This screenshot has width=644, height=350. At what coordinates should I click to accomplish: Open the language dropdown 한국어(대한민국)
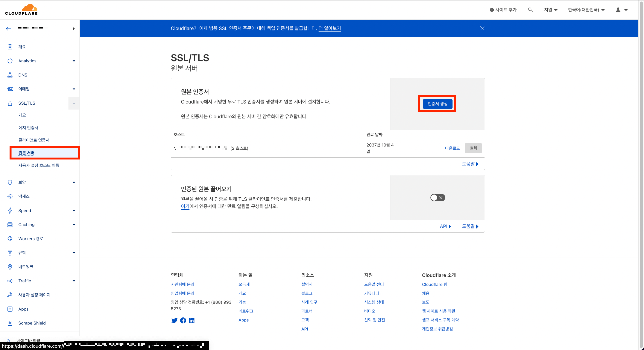point(586,10)
